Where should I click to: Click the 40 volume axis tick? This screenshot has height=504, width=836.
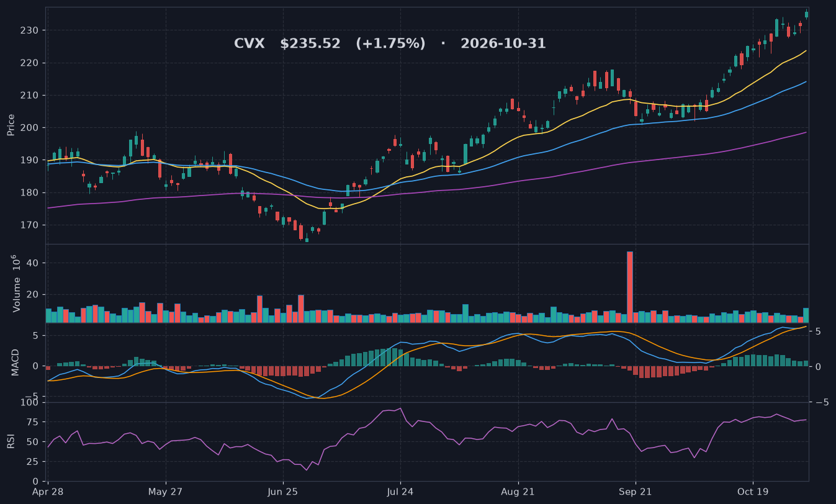pos(33,263)
